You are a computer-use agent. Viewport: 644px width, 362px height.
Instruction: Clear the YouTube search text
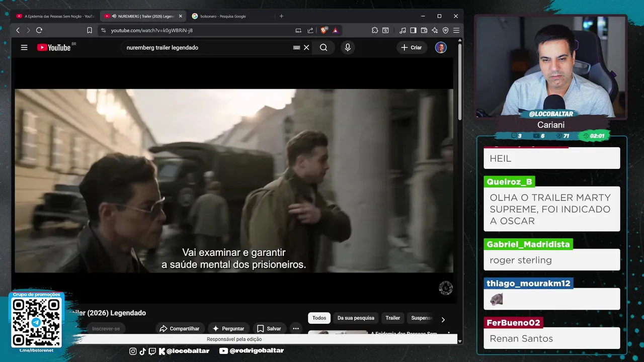[306, 48]
